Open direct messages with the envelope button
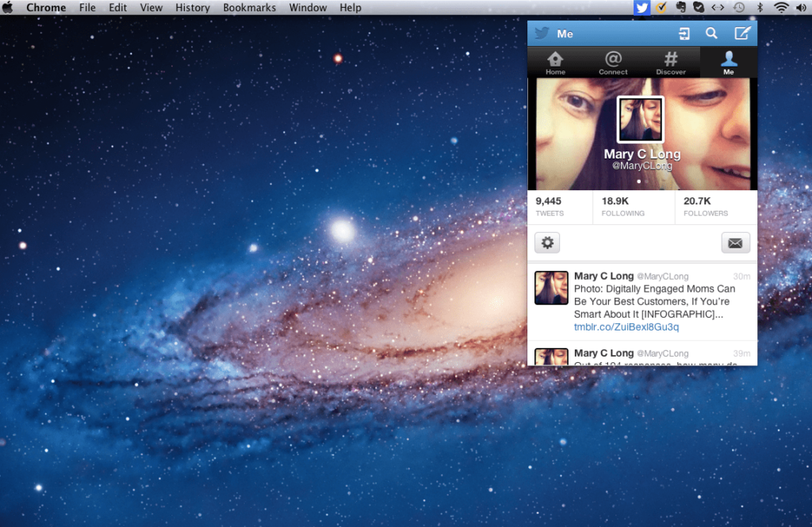This screenshot has height=527, width=812. 735,242
